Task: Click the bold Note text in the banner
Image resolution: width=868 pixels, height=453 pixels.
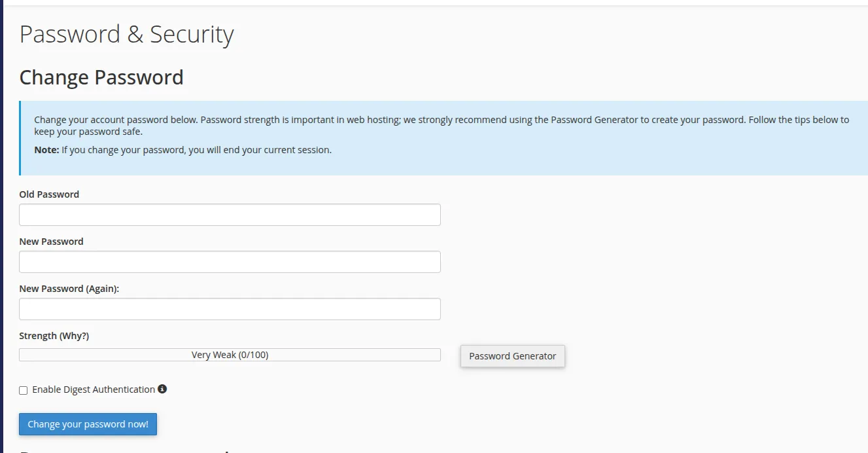Action: coord(45,150)
